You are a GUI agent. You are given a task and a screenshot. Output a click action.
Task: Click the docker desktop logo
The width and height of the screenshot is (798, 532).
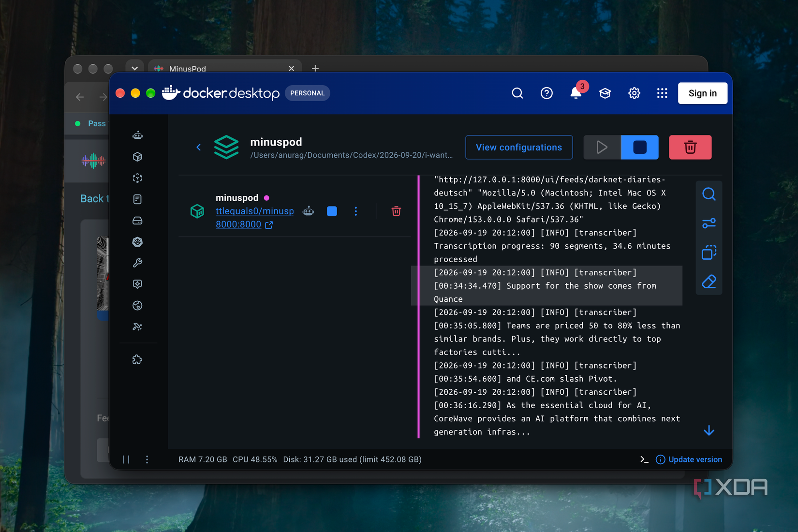[x=221, y=93]
